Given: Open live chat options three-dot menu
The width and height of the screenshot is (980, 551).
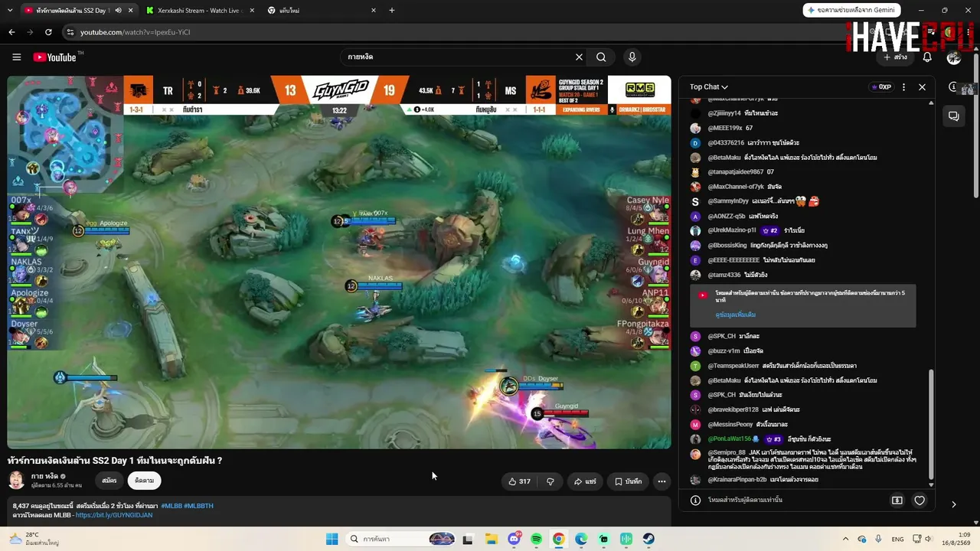Looking at the screenshot, I should click(903, 87).
